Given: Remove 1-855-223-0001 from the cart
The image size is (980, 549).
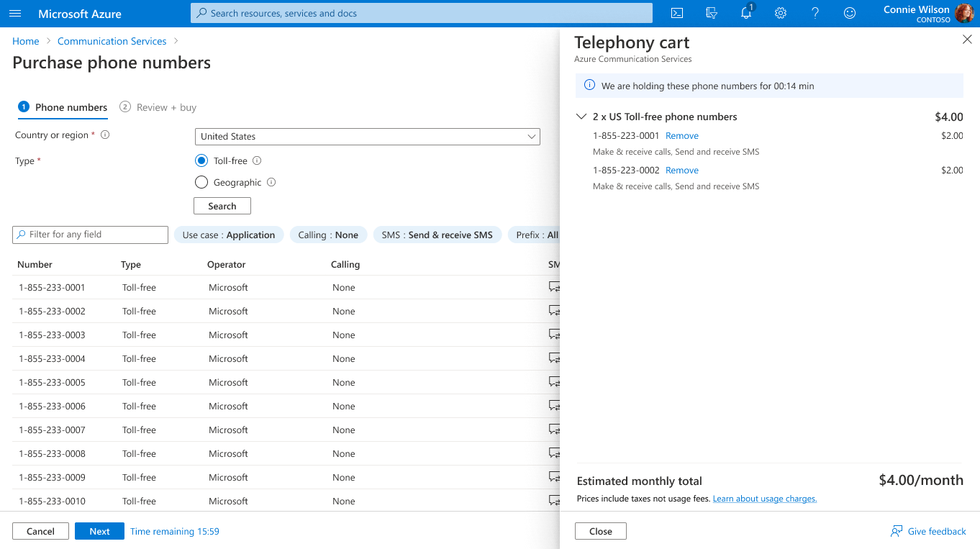Looking at the screenshot, I should pos(681,136).
